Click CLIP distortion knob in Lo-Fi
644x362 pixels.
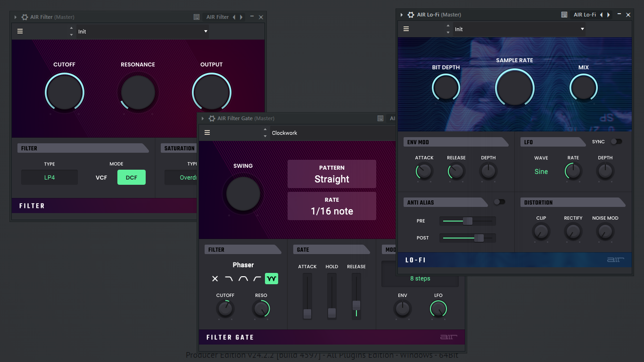(541, 232)
